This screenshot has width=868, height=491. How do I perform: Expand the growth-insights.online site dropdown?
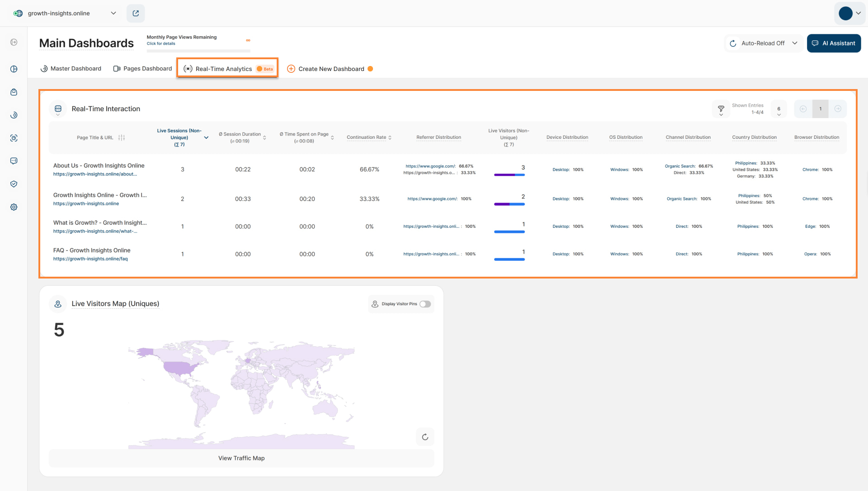point(113,14)
